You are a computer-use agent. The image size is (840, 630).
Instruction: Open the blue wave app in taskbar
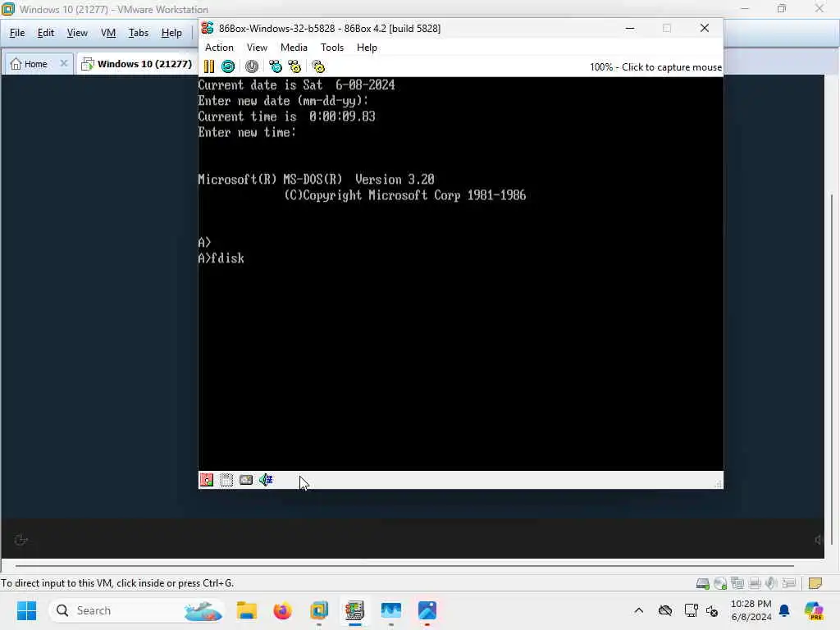[391, 610]
